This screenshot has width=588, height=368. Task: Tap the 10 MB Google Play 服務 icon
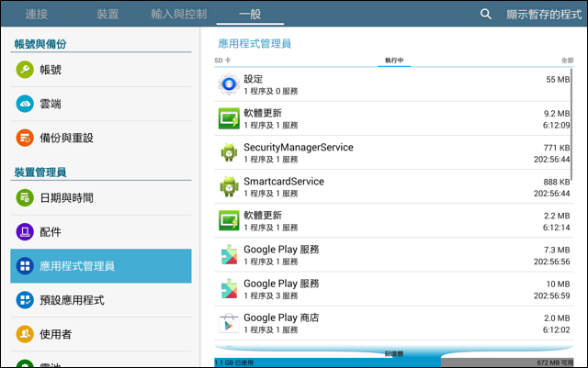[229, 289]
